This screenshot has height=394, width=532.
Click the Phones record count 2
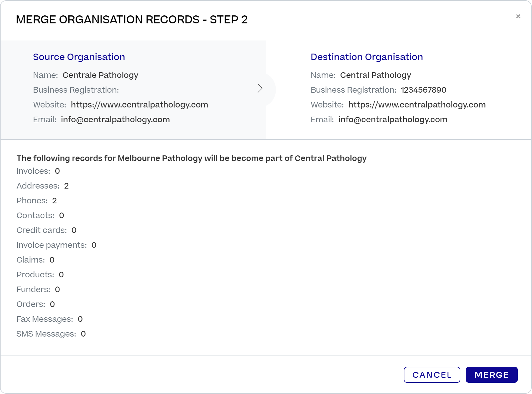point(54,200)
